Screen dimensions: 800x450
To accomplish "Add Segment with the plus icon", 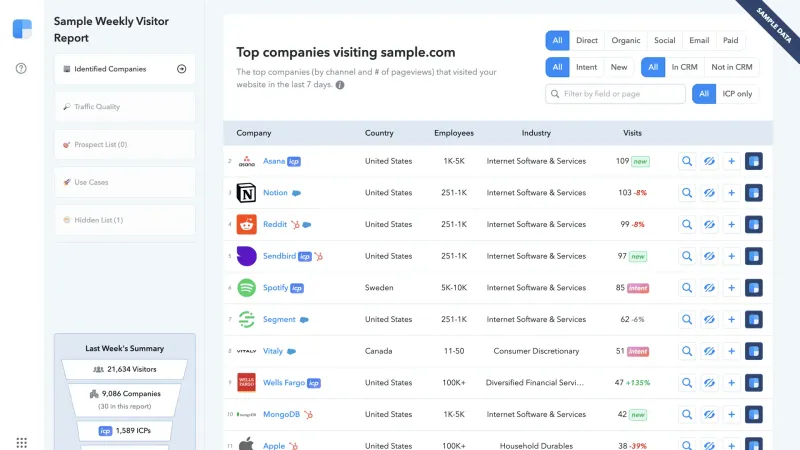I will tap(731, 319).
